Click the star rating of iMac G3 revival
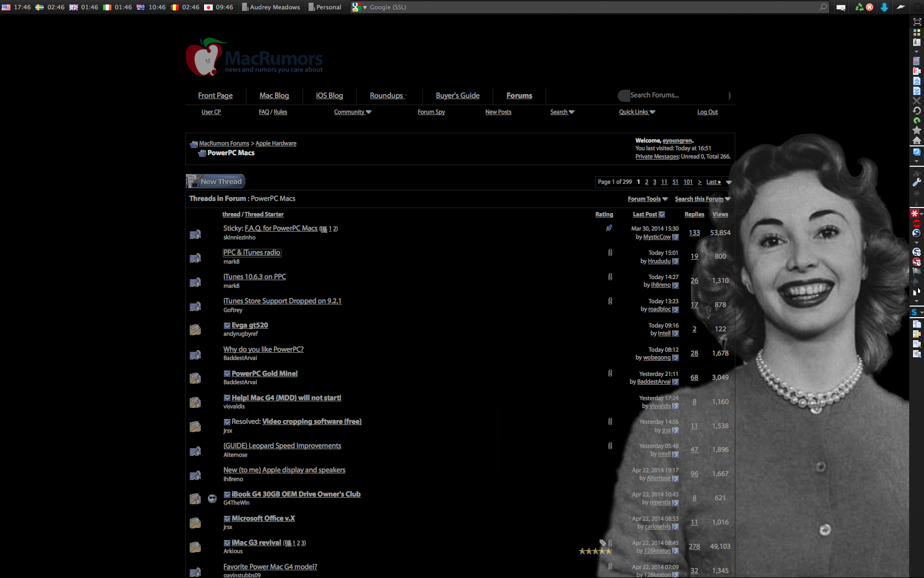The width and height of the screenshot is (924, 578). coord(595,551)
